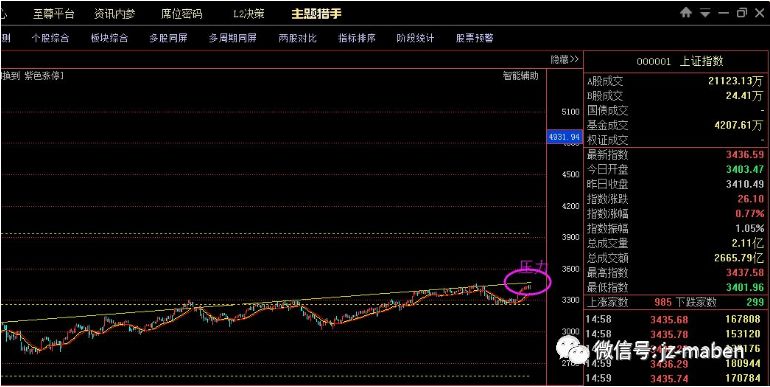Click the 总成交额 value 2665.79亿
The width and height of the screenshot is (770, 387).
tap(739, 258)
